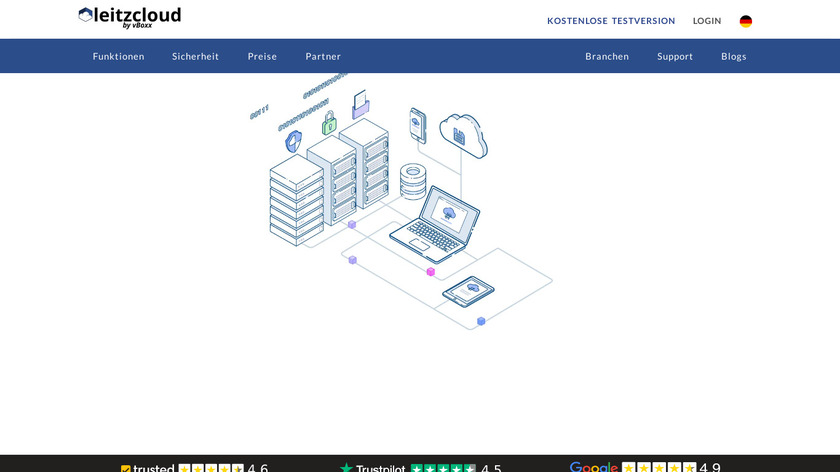Visit the Blogs section
The height and width of the screenshot is (472, 840).
point(734,57)
